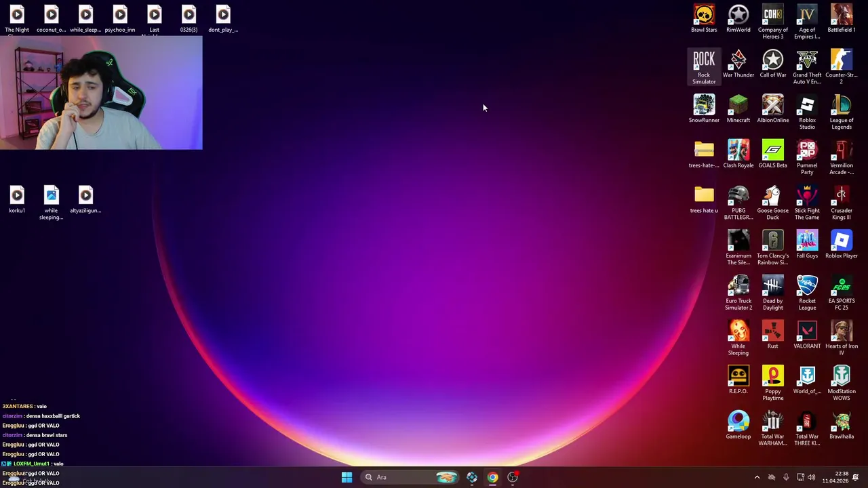
Task: Open the clock showing 22:38
Action: click(x=834, y=477)
